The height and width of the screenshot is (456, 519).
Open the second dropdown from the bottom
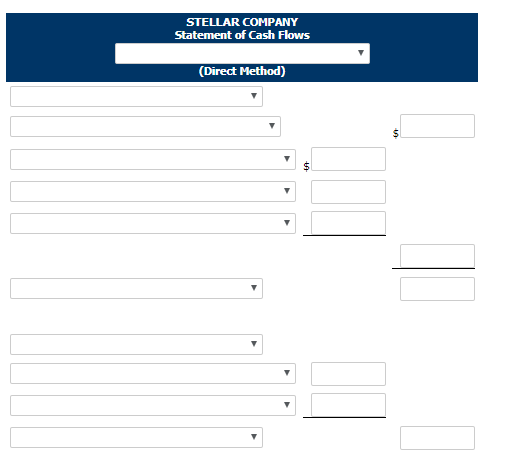[153, 406]
